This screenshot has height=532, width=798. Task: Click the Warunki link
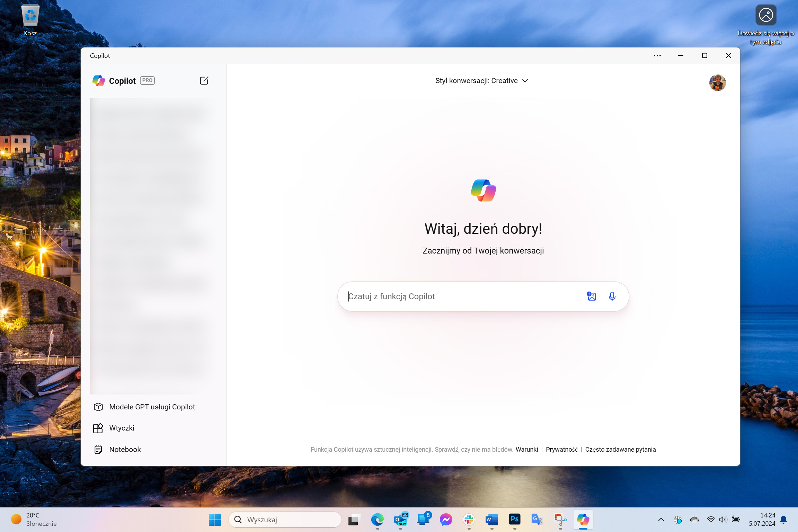526,450
